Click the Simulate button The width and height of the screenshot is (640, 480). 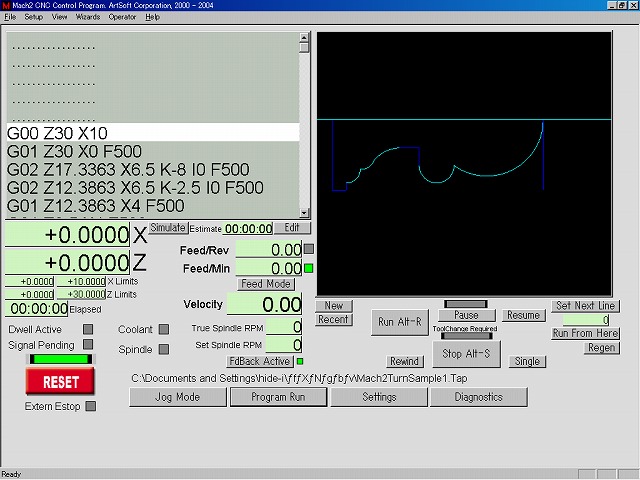click(x=168, y=227)
